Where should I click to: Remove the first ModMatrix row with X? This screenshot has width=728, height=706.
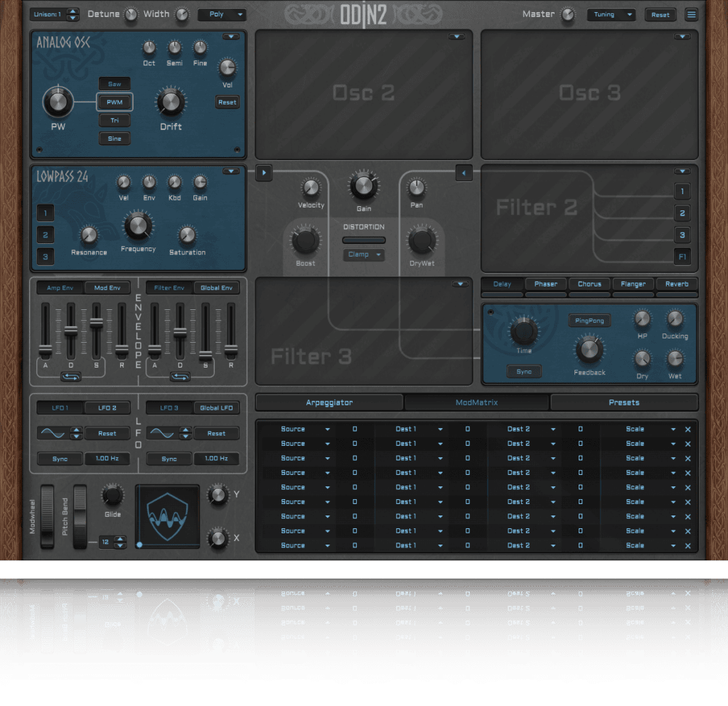(x=687, y=429)
